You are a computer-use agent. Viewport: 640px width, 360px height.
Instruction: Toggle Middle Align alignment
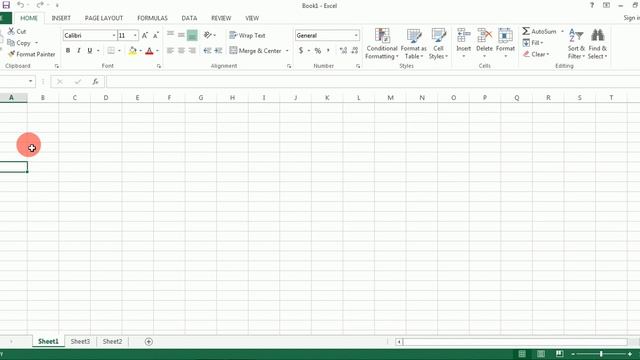[181, 35]
